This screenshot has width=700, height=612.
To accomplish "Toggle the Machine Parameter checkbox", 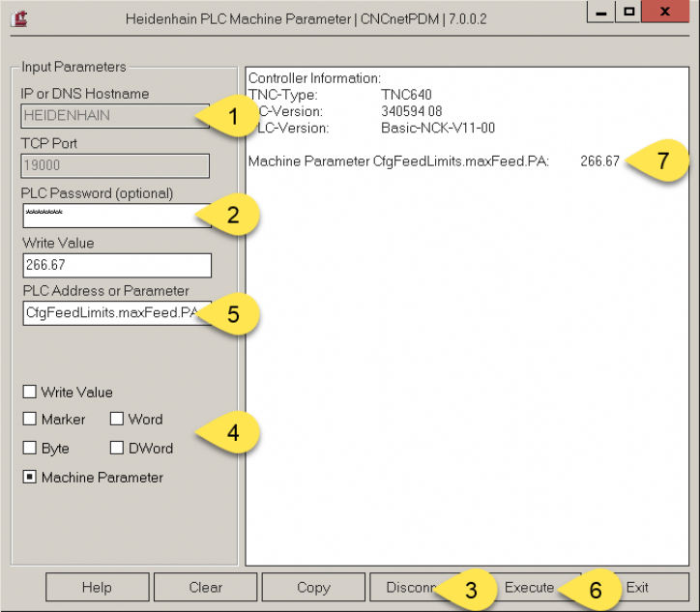I will (29, 478).
